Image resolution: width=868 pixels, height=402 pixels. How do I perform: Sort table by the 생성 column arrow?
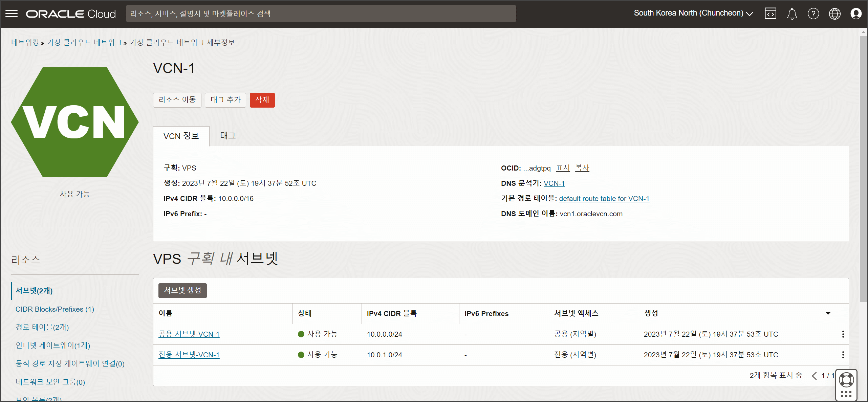828,313
